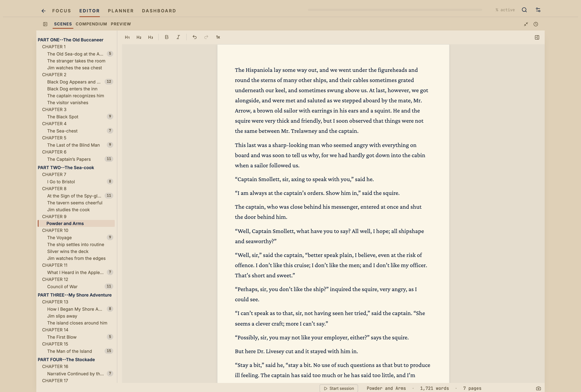Viewport: 581px width, 392px height.
Task: Select the Editor tab
Action: pyautogui.click(x=90, y=11)
